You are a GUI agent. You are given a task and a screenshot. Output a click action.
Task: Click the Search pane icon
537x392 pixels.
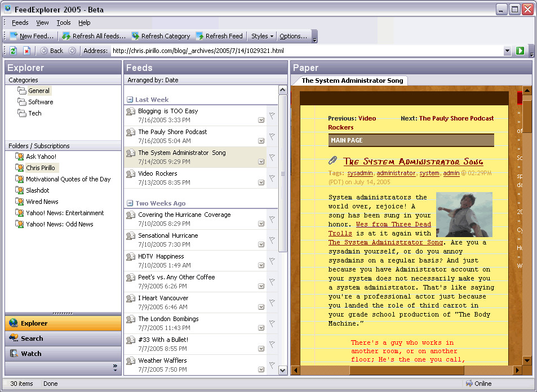click(x=14, y=338)
